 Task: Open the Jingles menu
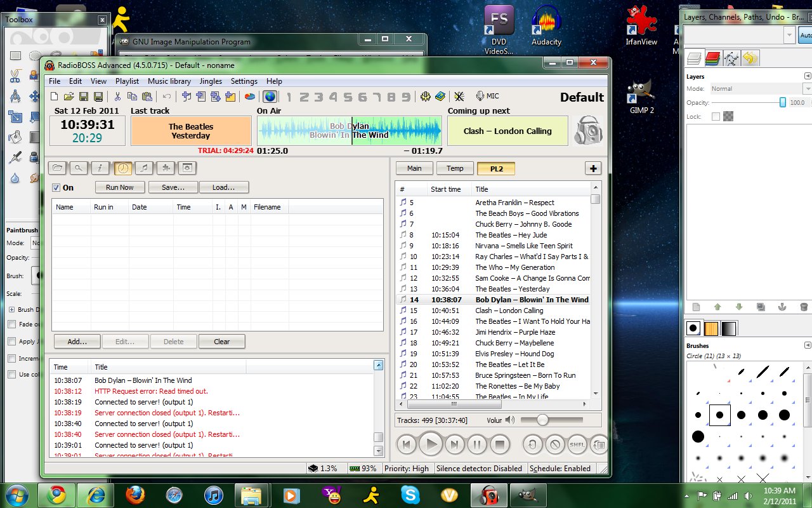(x=211, y=81)
